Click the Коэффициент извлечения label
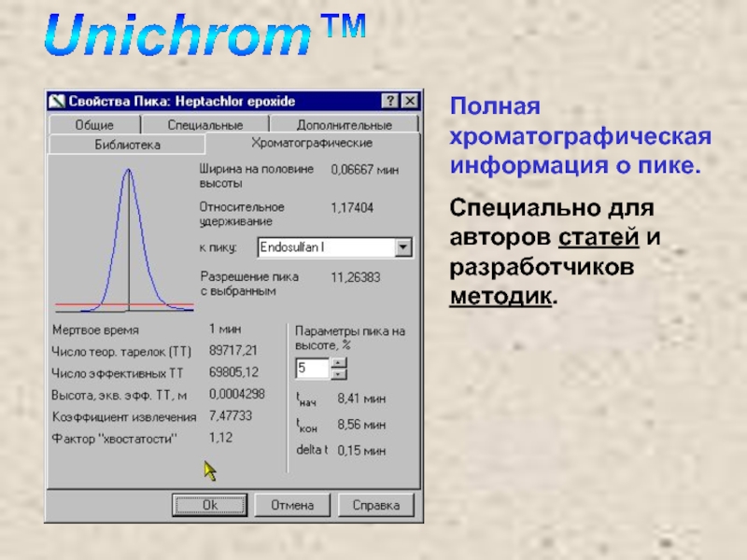 coord(124,417)
